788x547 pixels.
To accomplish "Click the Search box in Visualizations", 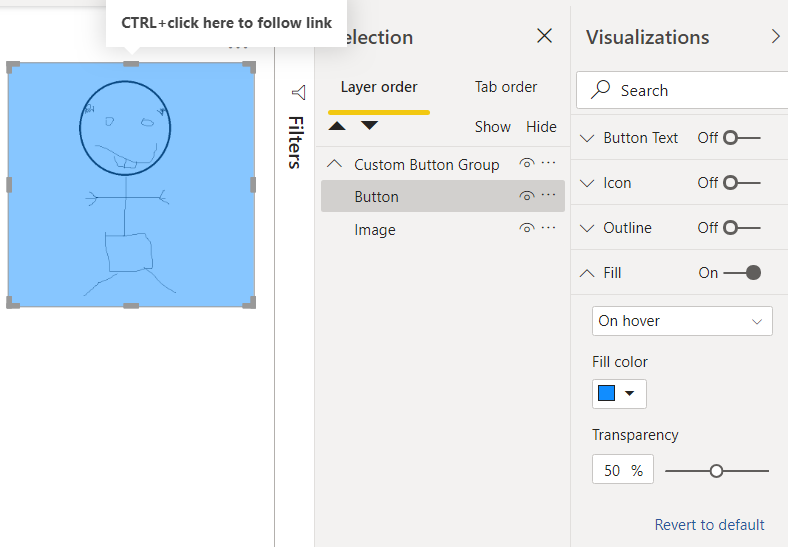I will [690, 91].
